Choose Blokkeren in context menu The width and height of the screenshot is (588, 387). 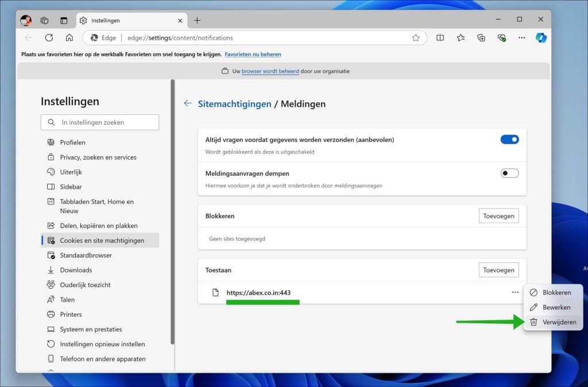tap(553, 292)
